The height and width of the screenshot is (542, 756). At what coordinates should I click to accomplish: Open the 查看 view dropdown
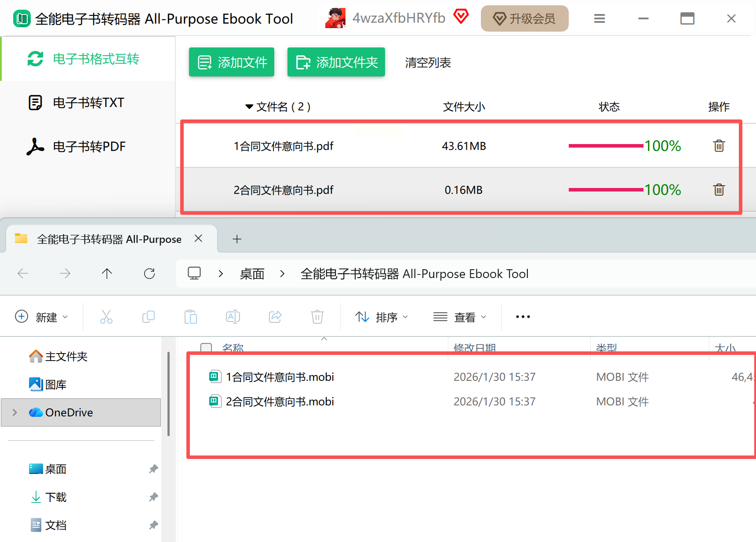coord(460,317)
